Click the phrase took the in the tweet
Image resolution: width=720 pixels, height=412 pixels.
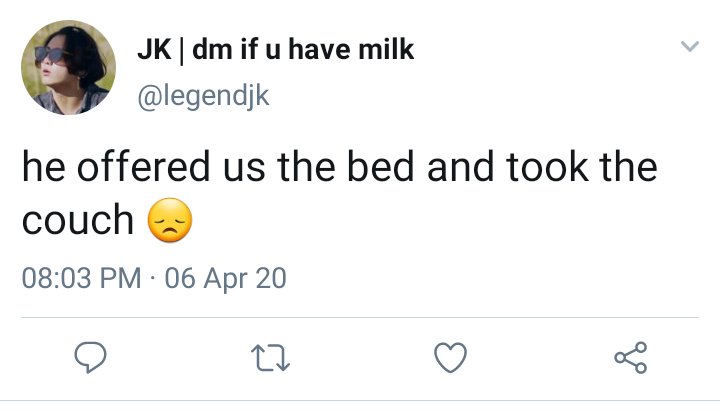582,166
